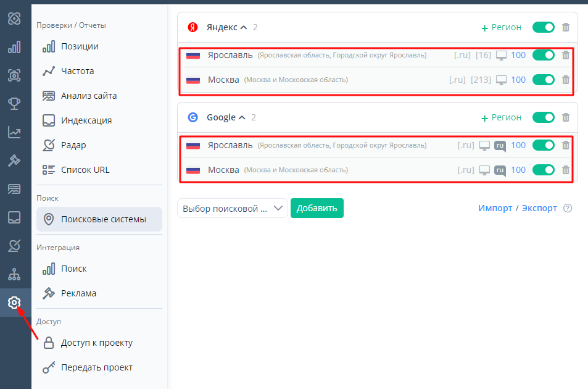Open Радар section
Viewport: 588px width, 389px height.
73,145
